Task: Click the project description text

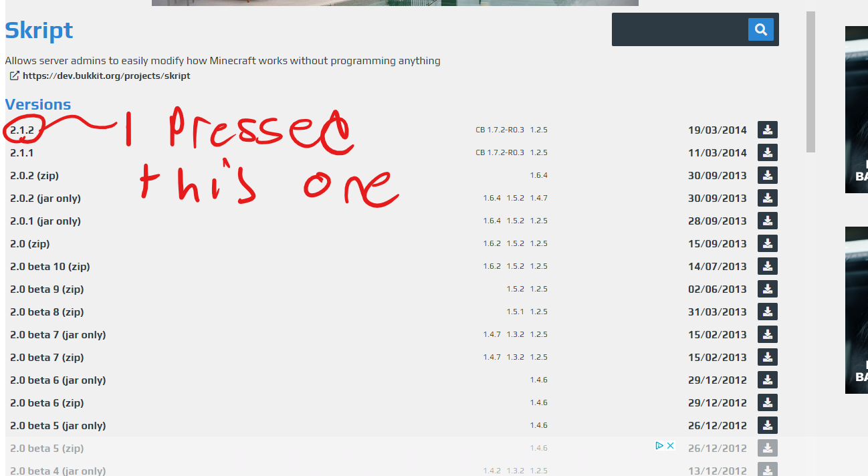Action: (x=223, y=61)
